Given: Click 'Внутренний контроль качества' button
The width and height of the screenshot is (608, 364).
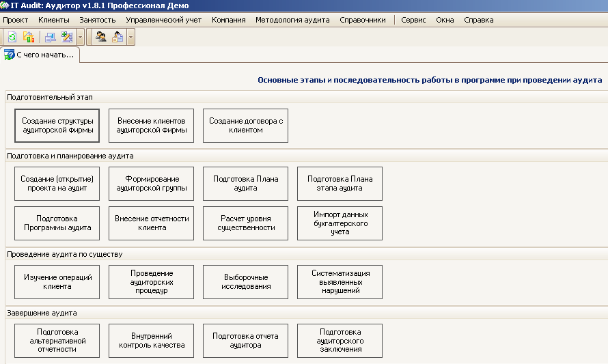Looking at the screenshot, I should pos(151,341).
